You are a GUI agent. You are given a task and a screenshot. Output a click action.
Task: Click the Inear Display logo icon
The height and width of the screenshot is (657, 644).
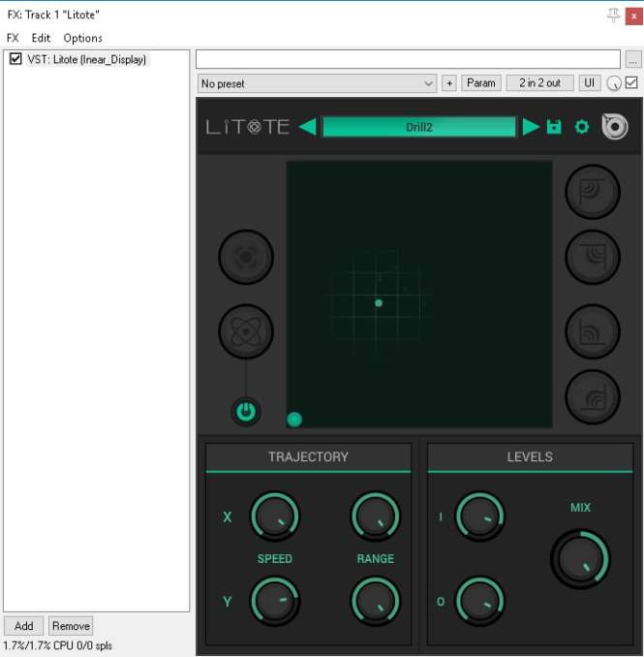[615, 127]
